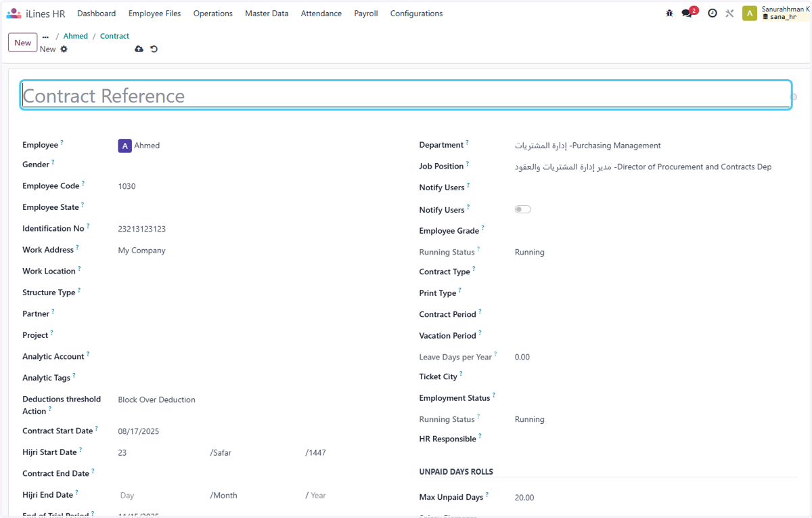Image resolution: width=812 pixels, height=518 pixels.
Task: Open the debug bug icon menu
Action: tap(669, 13)
